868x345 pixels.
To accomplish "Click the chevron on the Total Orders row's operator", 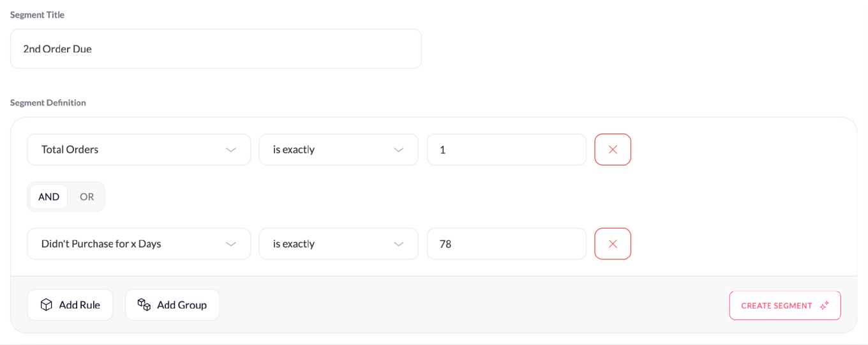I will 399,149.
